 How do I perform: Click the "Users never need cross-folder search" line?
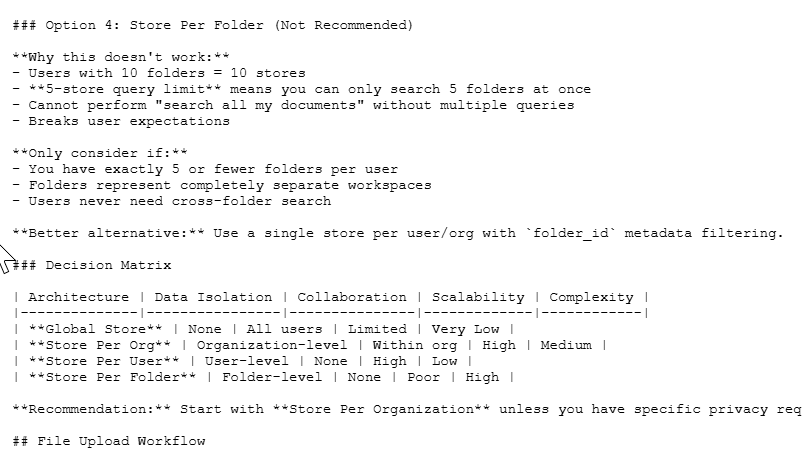[x=179, y=201]
